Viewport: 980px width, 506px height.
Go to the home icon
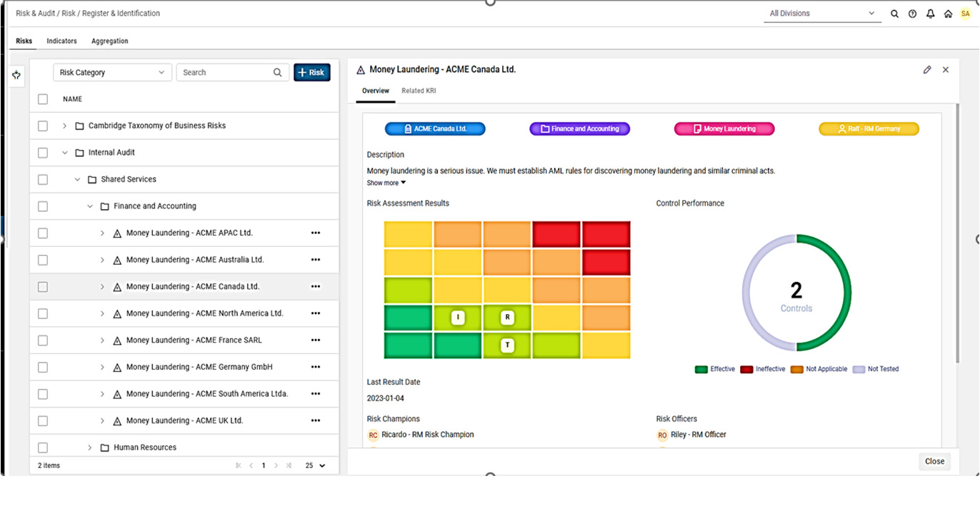point(948,14)
